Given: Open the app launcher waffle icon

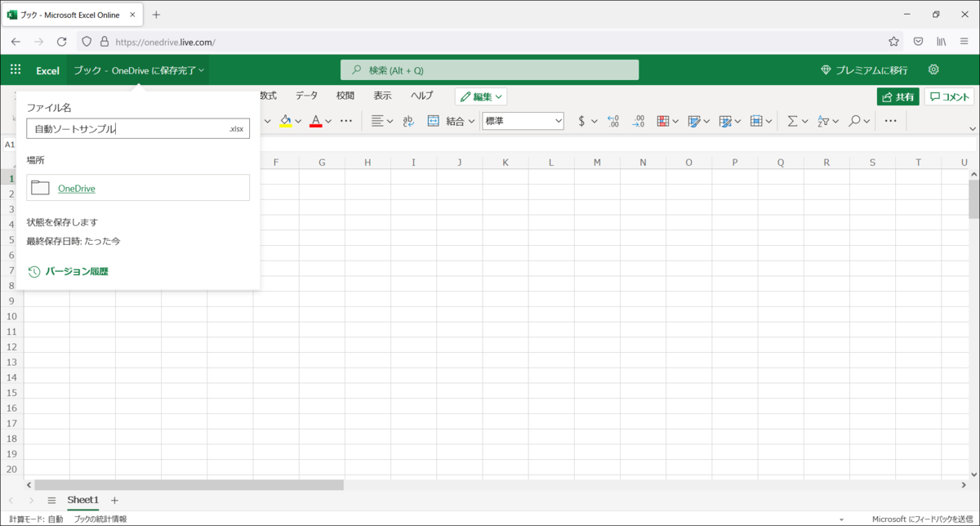Looking at the screenshot, I should 16,70.
